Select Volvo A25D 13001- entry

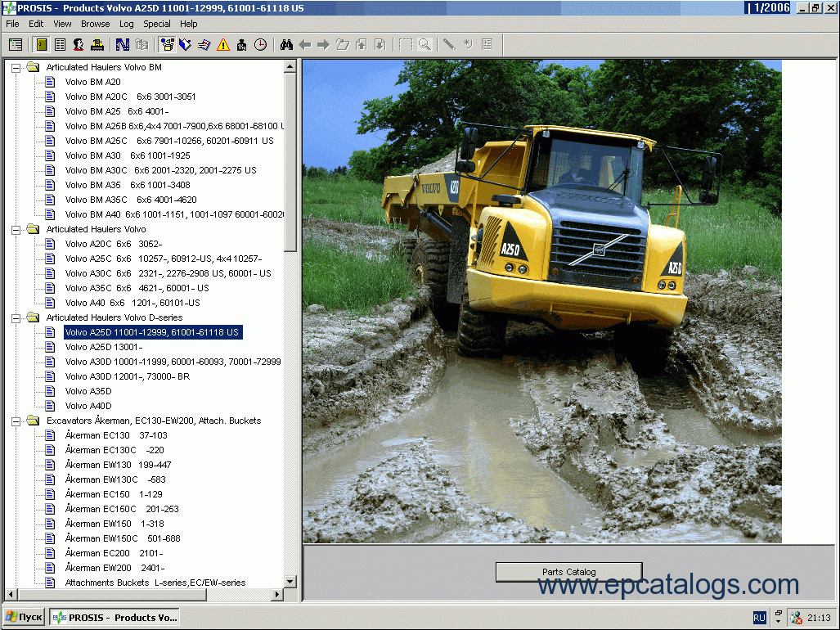(x=103, y=347)
